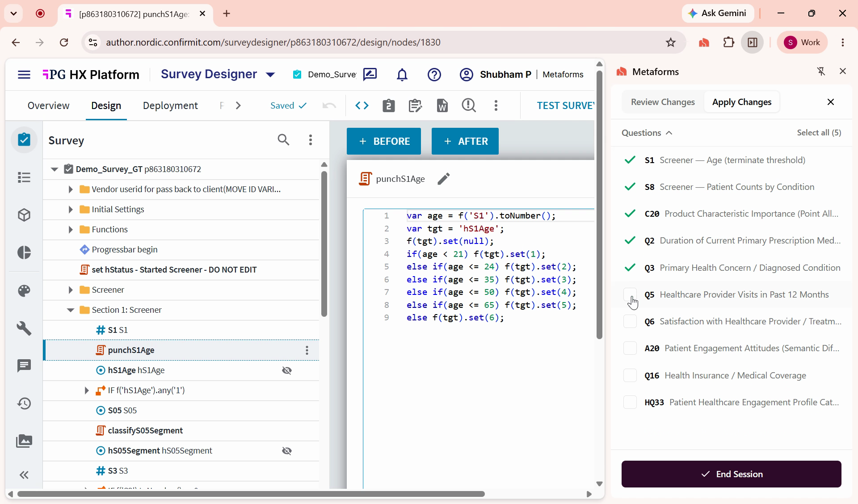Add node with AFTER button
The height and width of the screenshot is (504, 858).
[x=465, y=141]
